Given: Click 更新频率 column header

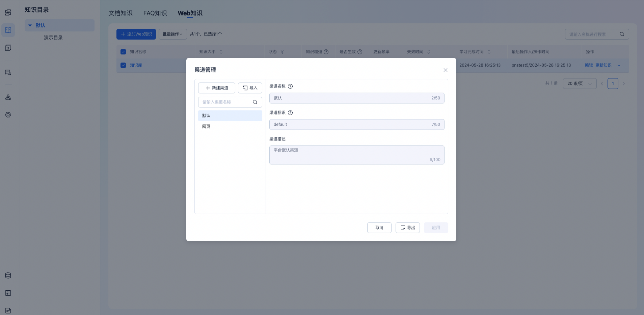Looking at the screenshot, I should 381,52.
